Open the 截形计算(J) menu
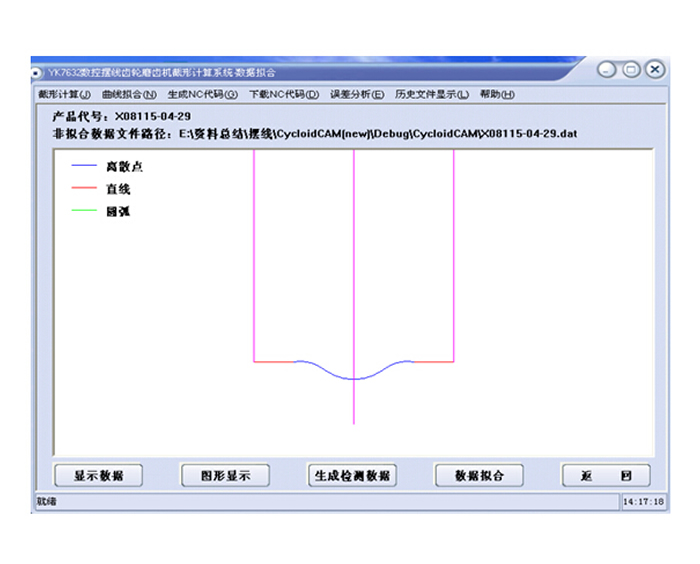The width and height of the screenshot is (700, 564). [64, 95]
